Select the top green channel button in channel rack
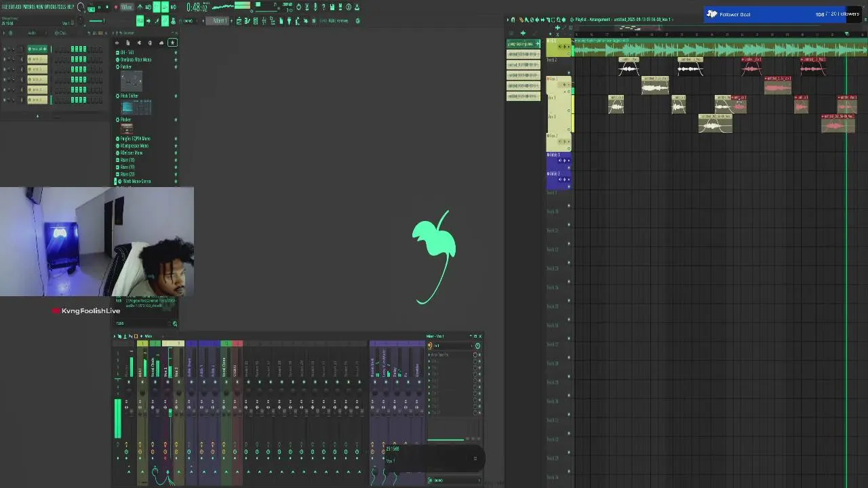Image resolution: width=868 pixels, height=488 pixels. point(37,49)
